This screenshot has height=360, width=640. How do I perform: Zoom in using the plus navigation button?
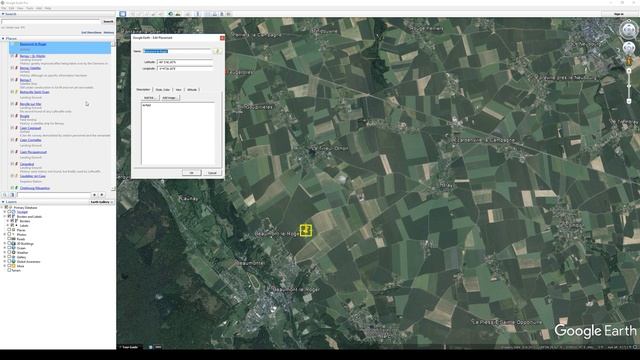629,71
